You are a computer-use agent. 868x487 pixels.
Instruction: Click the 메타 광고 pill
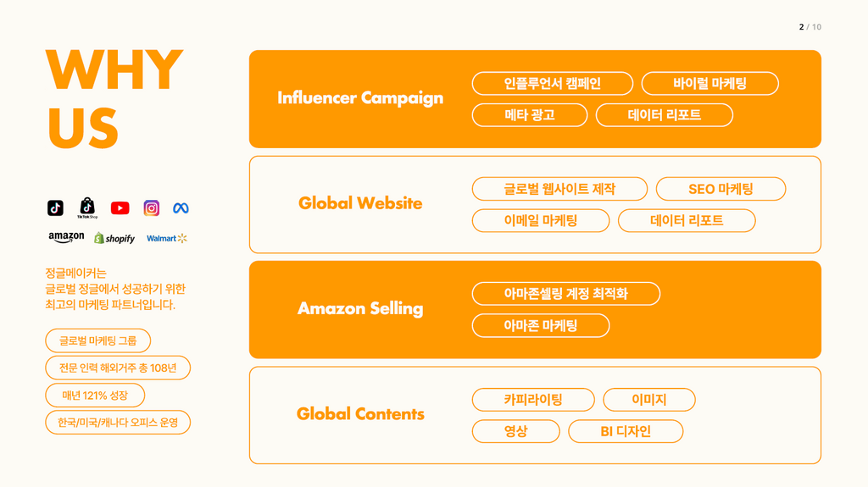pos(530,115)
